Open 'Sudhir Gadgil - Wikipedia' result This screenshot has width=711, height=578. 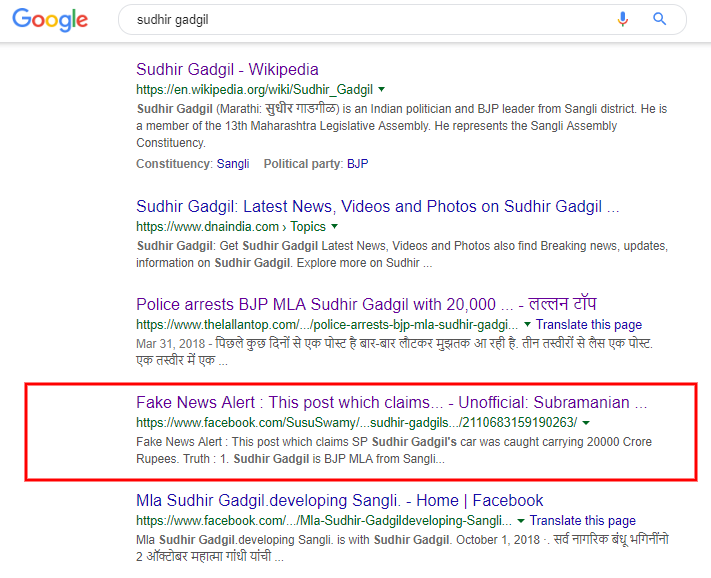pyautogui.click(x=227, y=69)
